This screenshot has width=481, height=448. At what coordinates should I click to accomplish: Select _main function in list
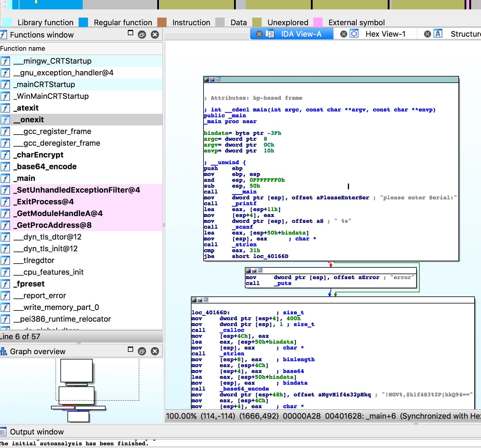(x=81, y=178)
